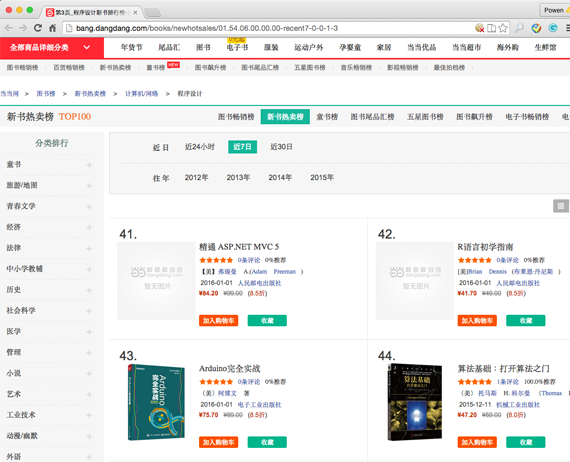Go to 当当超市 in top navigation
This screenshot has width=570, height=462.
pos(466,48)
